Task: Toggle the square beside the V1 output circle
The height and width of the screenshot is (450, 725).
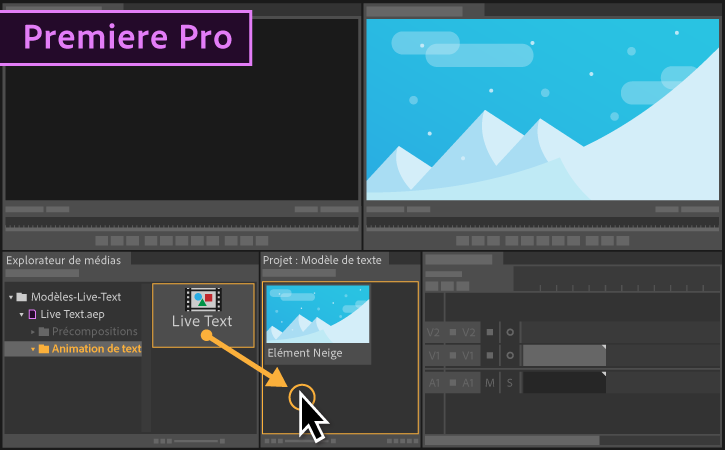Action: pyautogui.click(x=490, y=355)
